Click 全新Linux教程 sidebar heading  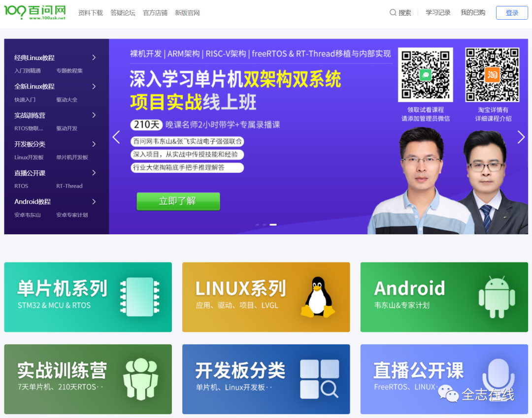34,87
